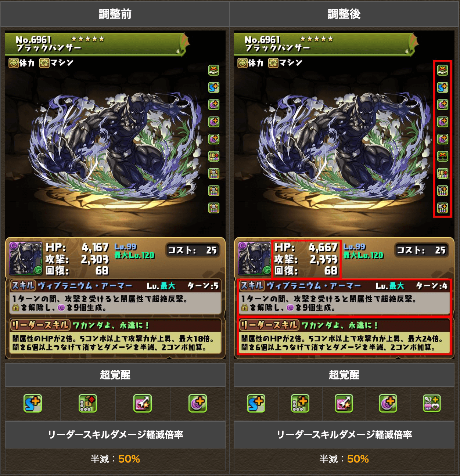This screenshot has width=460, height=476.
Task: Click the HP 4,667 stat value
Action: [323, 247]
